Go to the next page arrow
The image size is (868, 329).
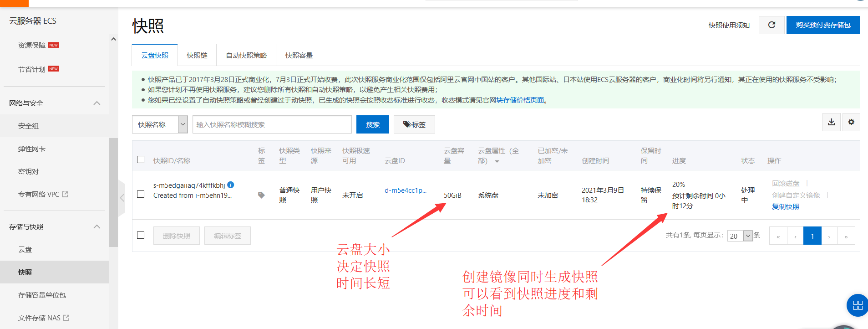[829, 236]
